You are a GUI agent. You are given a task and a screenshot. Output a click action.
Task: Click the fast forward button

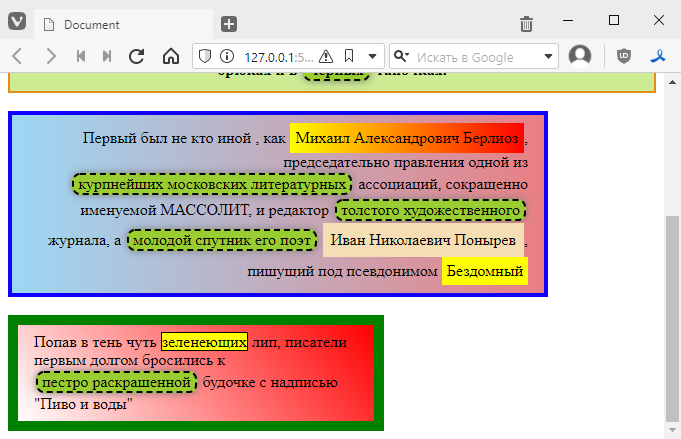tap(107, 56)
